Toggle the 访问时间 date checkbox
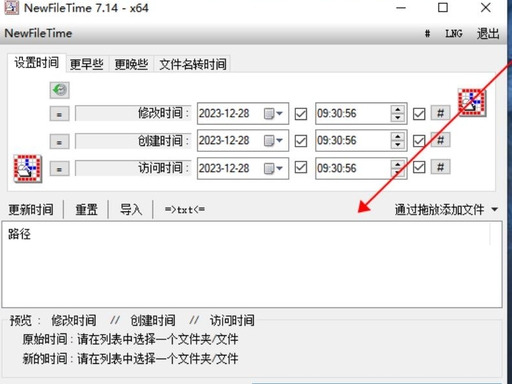512x384 pixels. pyautogui.click(x=301, y=167)
